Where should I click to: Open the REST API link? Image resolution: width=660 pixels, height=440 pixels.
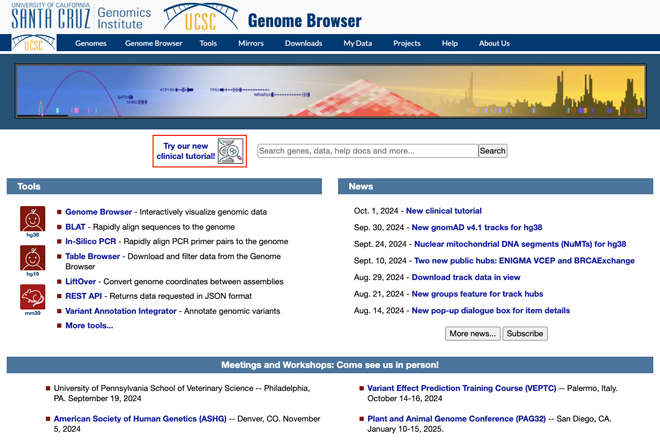click(83, 296)
